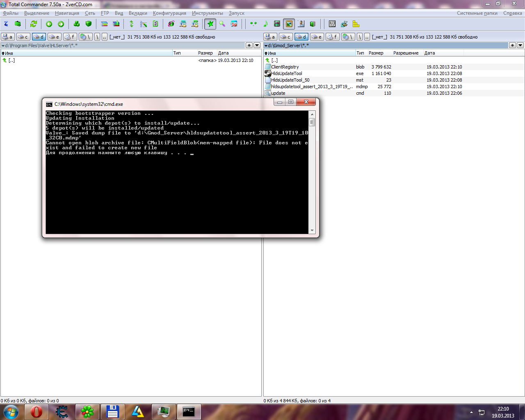Click the Internet Explorer toolbar icon

pyautogui.click(x=171, y=24)
